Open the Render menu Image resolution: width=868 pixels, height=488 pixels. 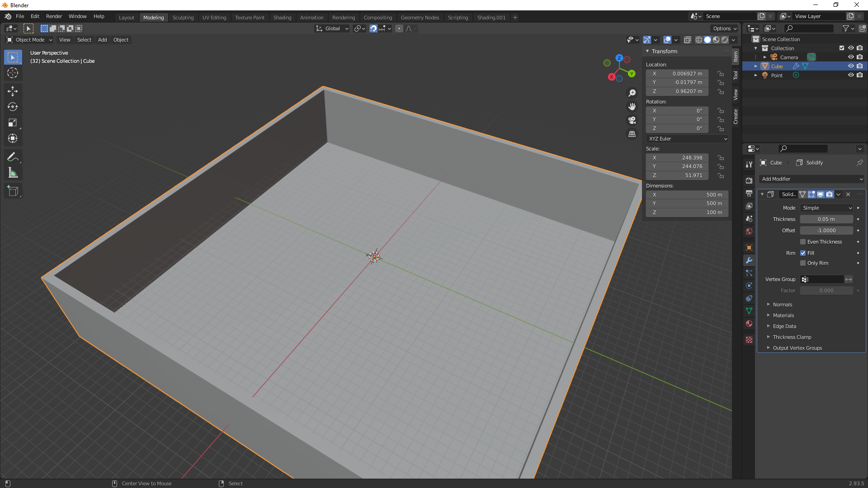click(x=54, y=16)
